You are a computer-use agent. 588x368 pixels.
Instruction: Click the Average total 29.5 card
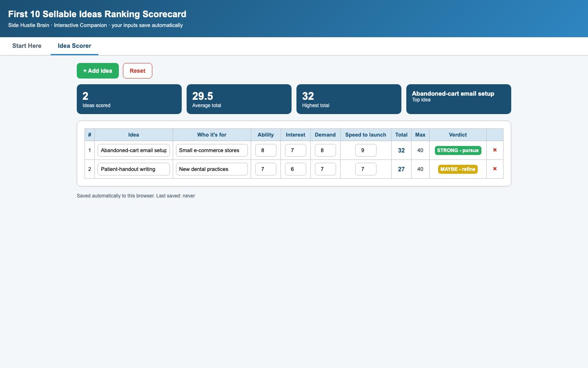coord(239,99)
